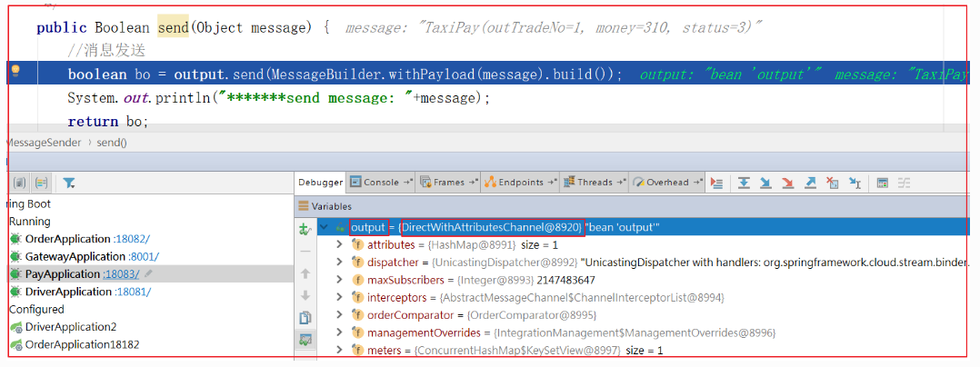Click the Spring leaf icon of OrderApplication18182
The height and width of the screenshot is (367, 980).
(15, 344)
